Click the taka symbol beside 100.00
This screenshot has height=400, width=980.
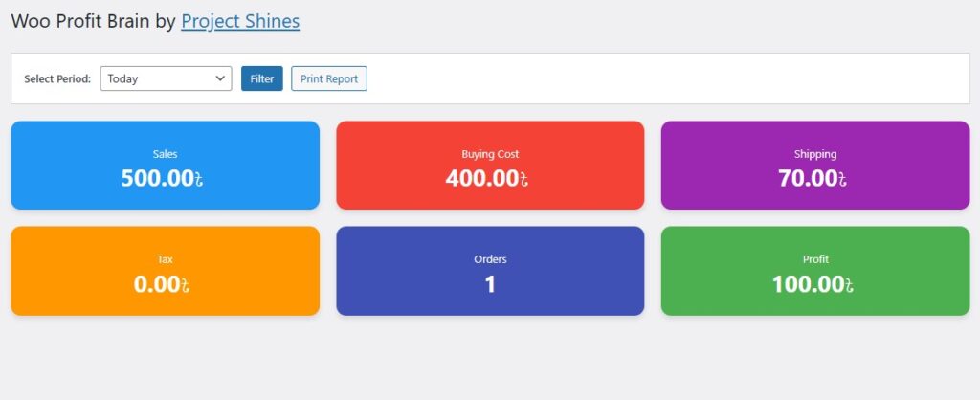[849, 285]
